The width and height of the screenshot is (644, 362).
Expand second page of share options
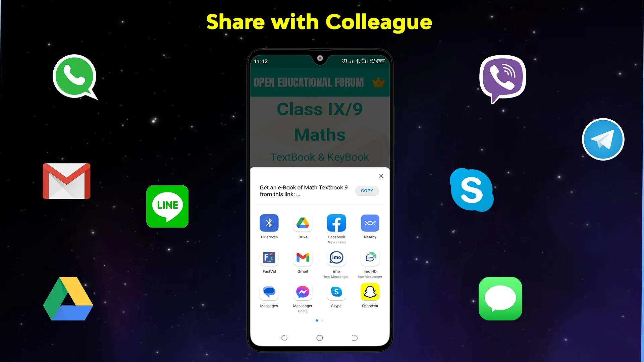[x=322, y=320]
